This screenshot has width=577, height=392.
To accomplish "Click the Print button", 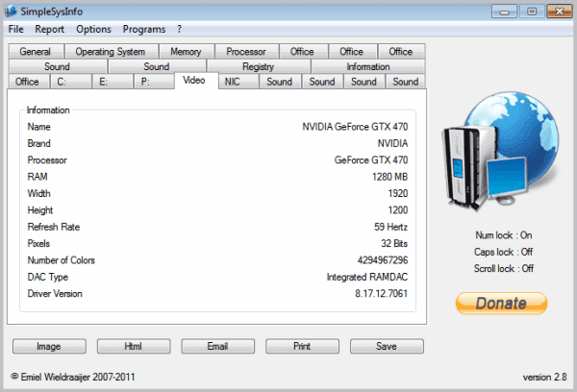I will click(x=302, y=346).
